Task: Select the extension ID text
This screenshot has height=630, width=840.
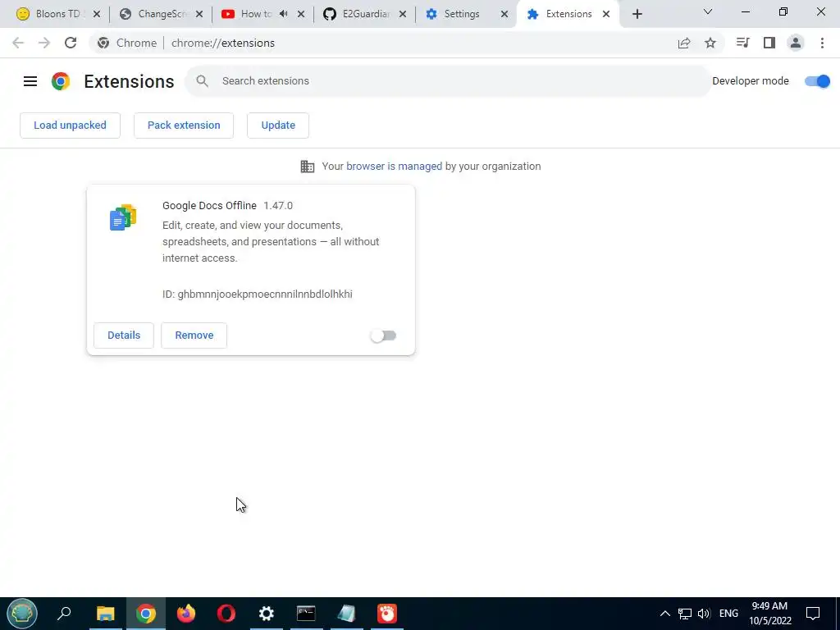Action: [258, 294]
